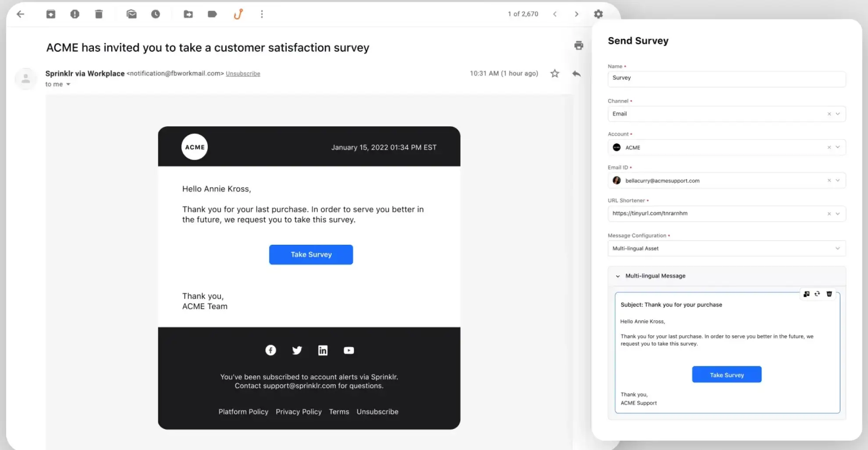Viewport: 868px width, 450px height.
Task: Clear the Channel Email selection
Action: 829,114
